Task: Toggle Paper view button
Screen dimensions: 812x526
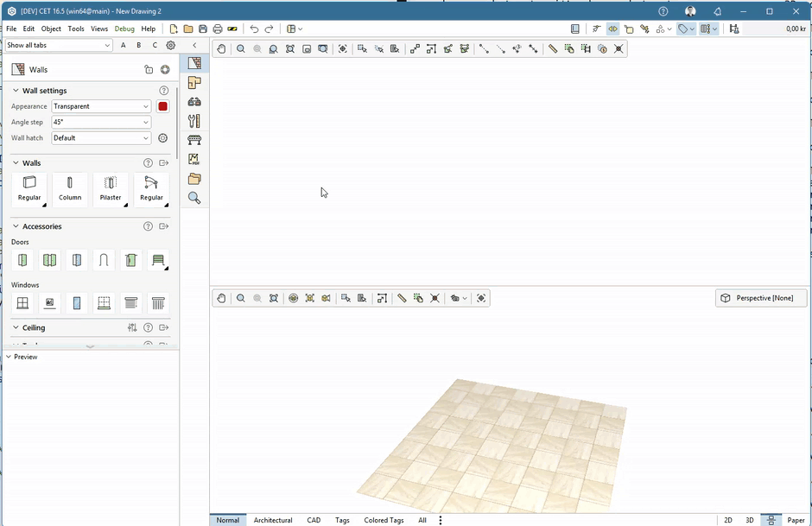Action: point(796,520)
